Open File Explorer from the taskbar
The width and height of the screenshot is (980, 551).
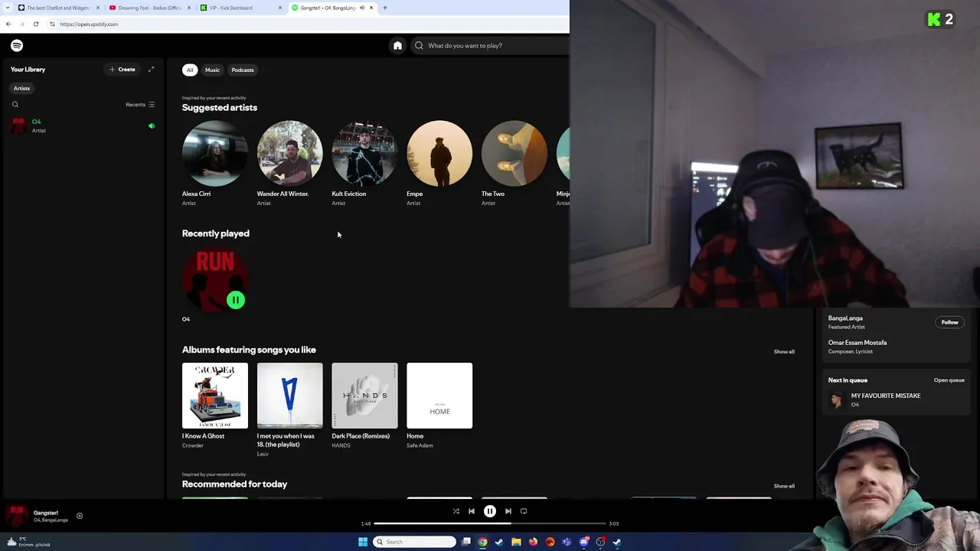(516, 542)
